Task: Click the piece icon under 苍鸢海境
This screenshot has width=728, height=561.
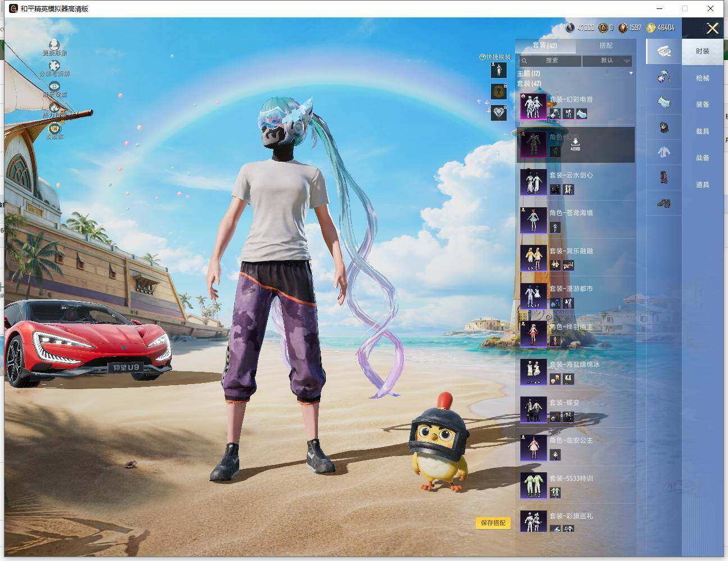Action: (x=555, y=227)
